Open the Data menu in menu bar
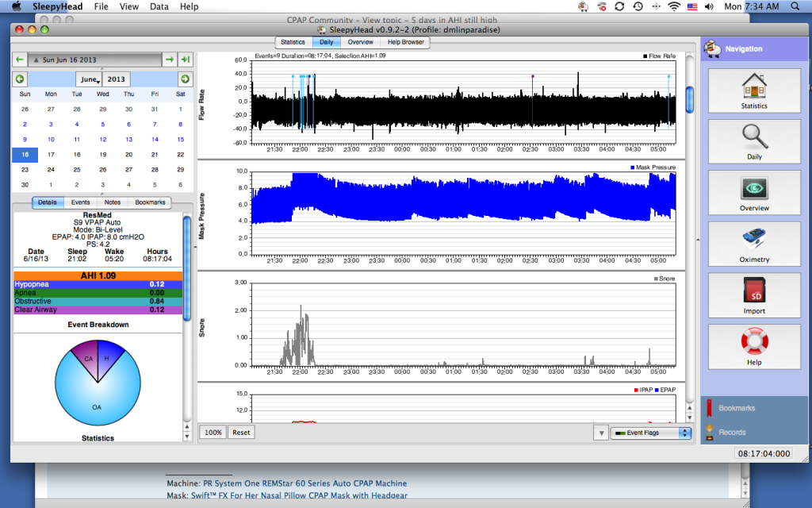Image resolution: width=812 pixels, height=508 pixels. (159, 6)
